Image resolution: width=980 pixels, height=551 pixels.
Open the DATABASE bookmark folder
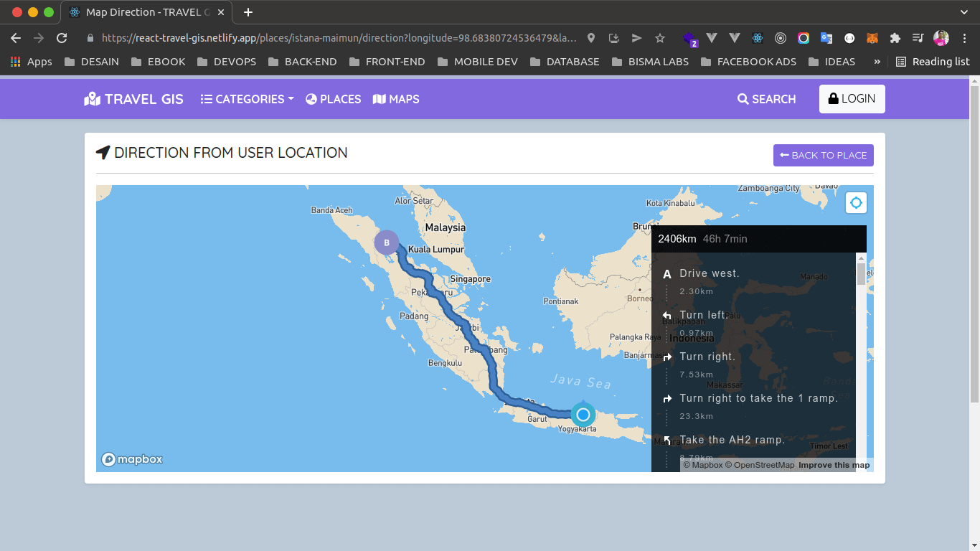tap(565, 62)
